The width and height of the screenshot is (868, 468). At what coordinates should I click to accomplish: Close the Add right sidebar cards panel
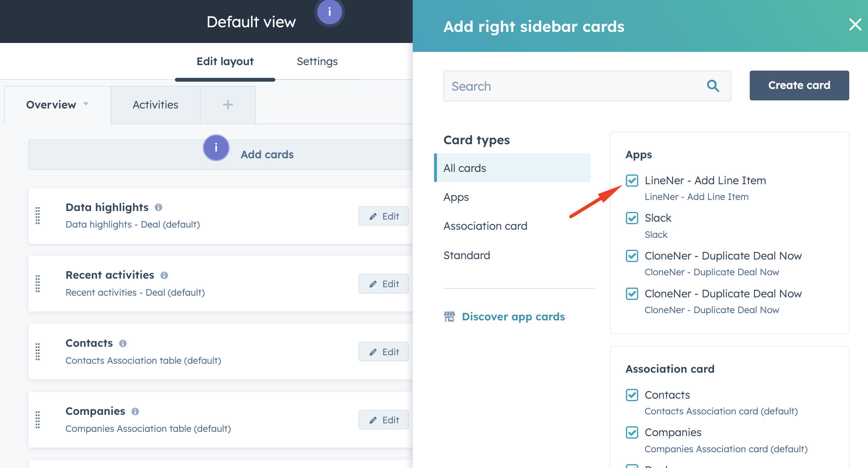tap(855, 25)
